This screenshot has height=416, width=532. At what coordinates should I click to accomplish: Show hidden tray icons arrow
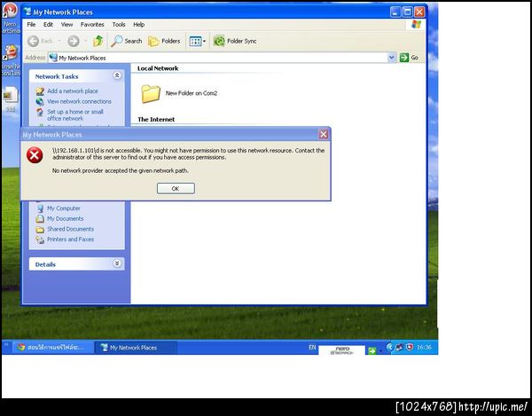click(389, 347)
